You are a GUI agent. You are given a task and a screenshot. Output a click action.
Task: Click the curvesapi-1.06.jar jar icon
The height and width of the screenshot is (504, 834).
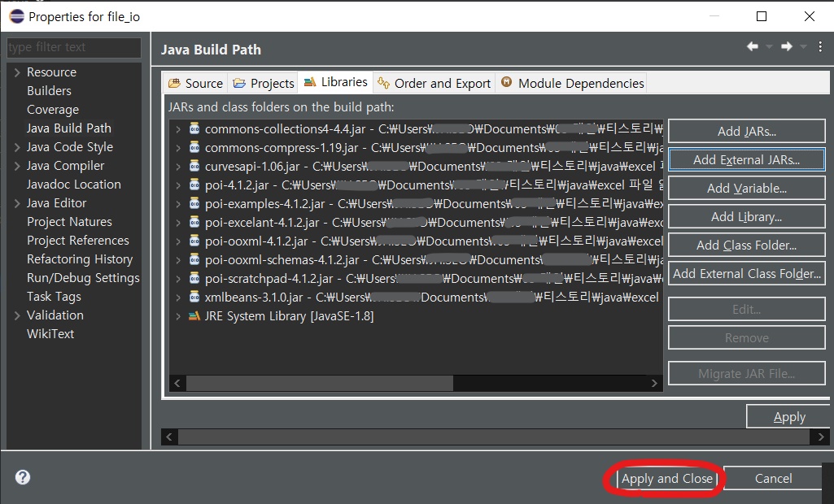tap(194, 166)
